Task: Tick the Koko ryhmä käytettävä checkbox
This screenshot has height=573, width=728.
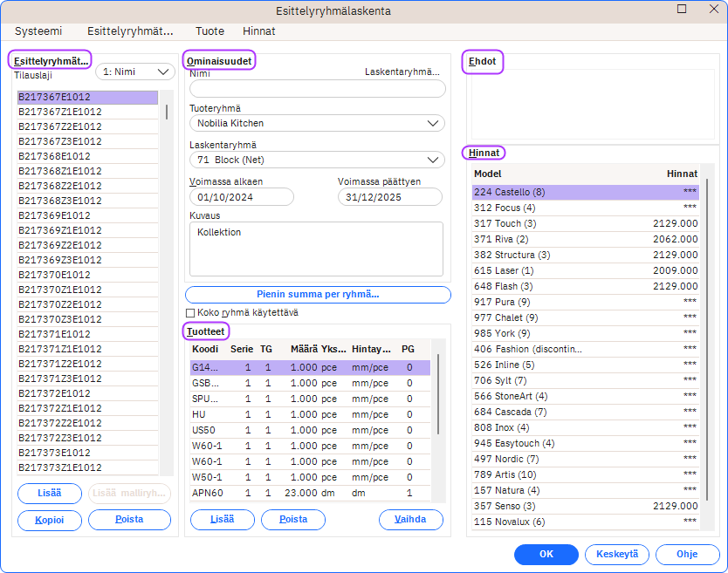Action: [x=190, y=313]
